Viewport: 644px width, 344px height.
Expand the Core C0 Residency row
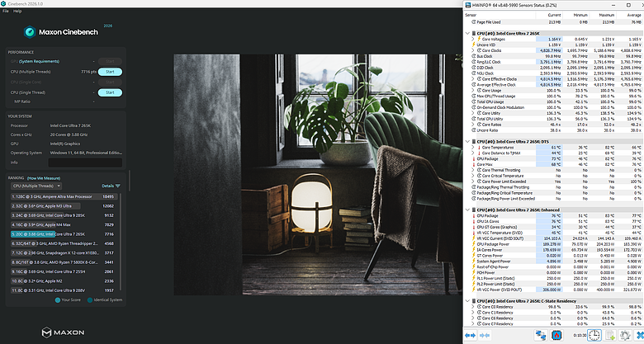click(x=473, y=307)
